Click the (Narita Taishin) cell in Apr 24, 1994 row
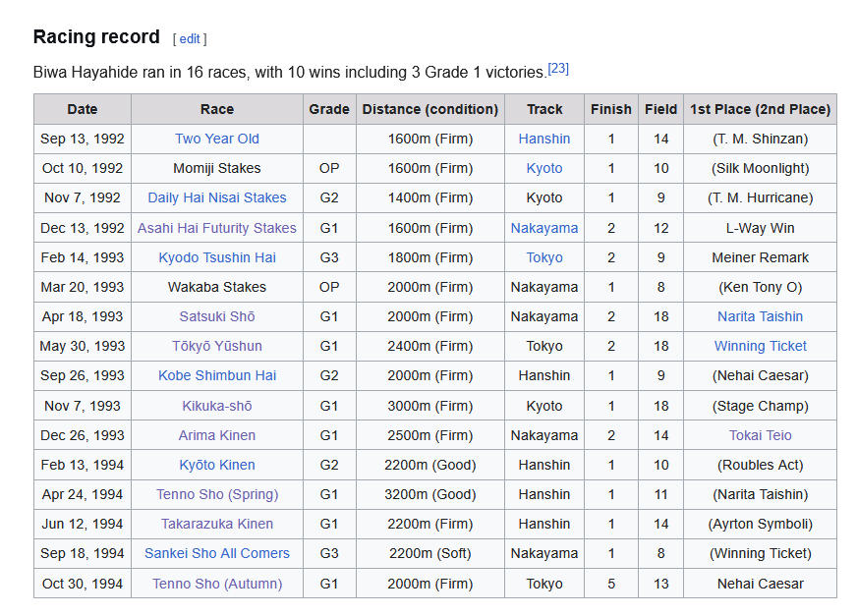857x616 pixels. (761, 494)
